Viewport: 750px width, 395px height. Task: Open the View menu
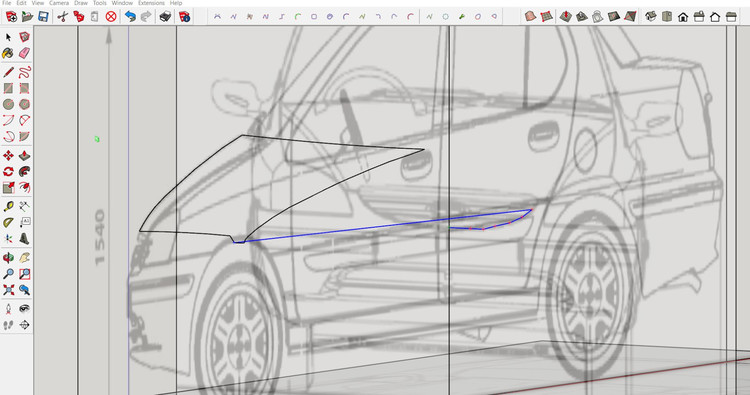38,3
